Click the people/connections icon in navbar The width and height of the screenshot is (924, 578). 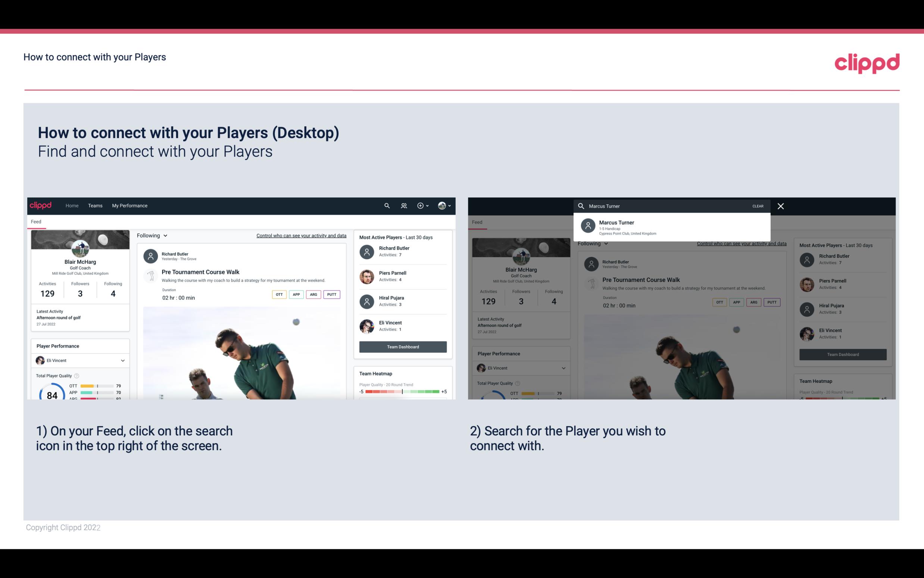404,206
